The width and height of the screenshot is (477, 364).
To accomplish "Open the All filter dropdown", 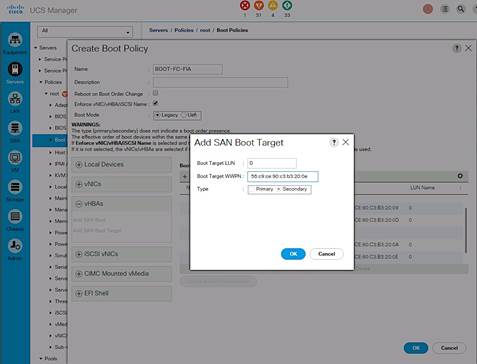I will tap(85, 32).
